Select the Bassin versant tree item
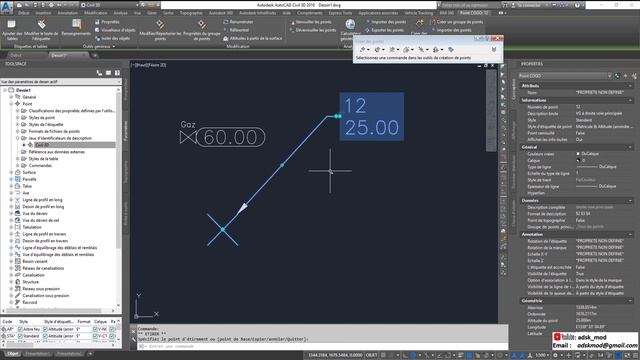The height and width of the screenshot is (360, 640). pyautogui.click(x=35, y=262)
